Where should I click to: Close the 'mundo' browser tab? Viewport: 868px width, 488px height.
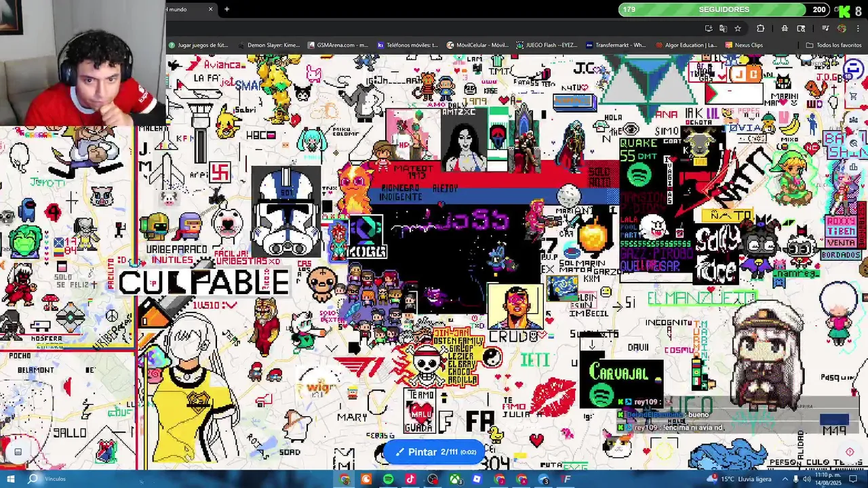(x=210, y=9)
